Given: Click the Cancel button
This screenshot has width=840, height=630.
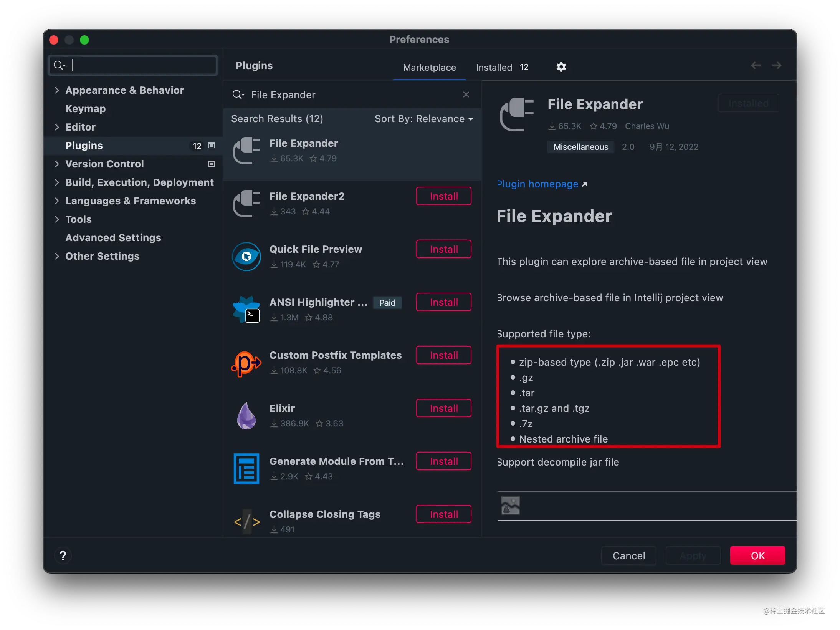Looking at the screenshot, I should (x=628, y=555).
